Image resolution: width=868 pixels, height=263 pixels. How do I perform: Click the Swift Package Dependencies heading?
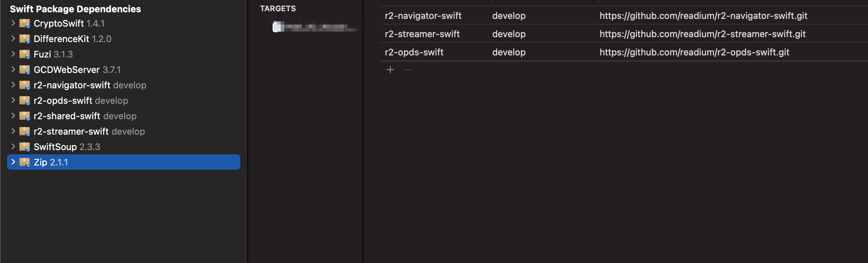pyautogui.click(x=75, y=9)
